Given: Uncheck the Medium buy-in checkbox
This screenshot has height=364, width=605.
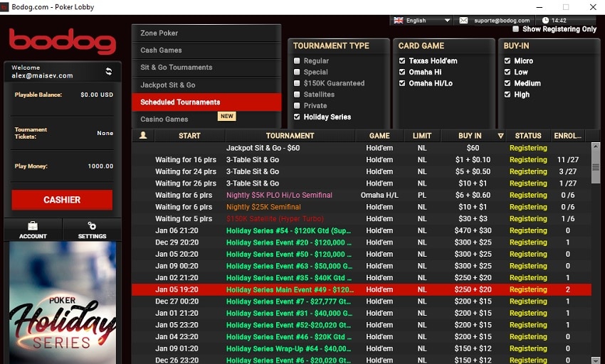Looking at the screenshot, I should [507, 83].
